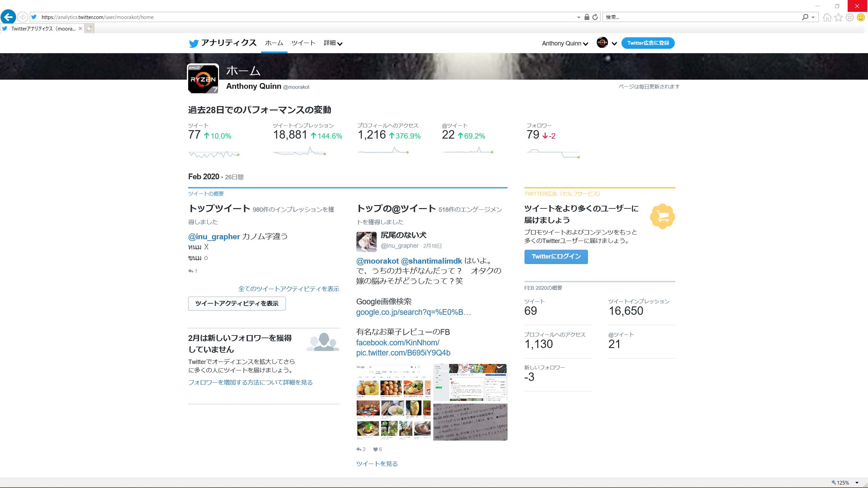Open favorites star icon
The width and height of the screenshot is (868, 488).
pos(839,17)
